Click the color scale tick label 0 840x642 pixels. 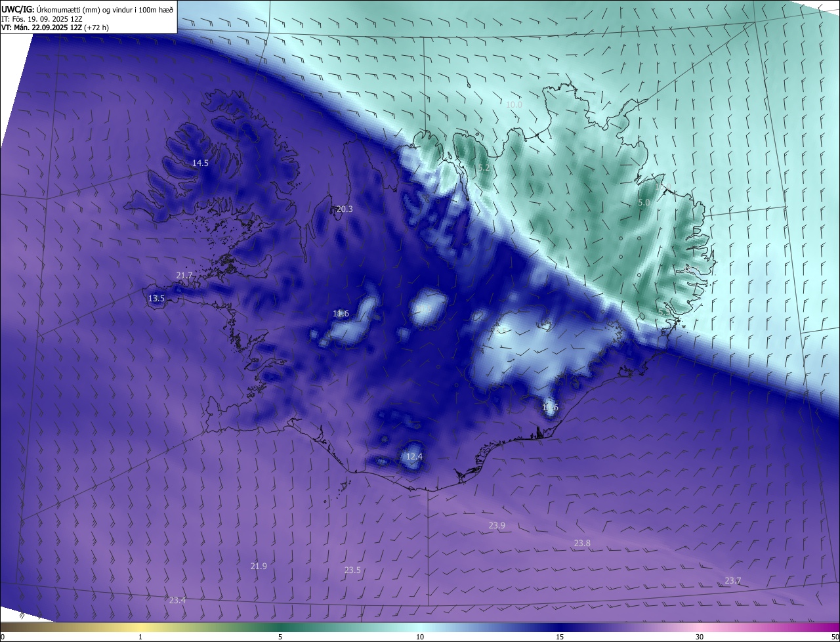(3, 637)
